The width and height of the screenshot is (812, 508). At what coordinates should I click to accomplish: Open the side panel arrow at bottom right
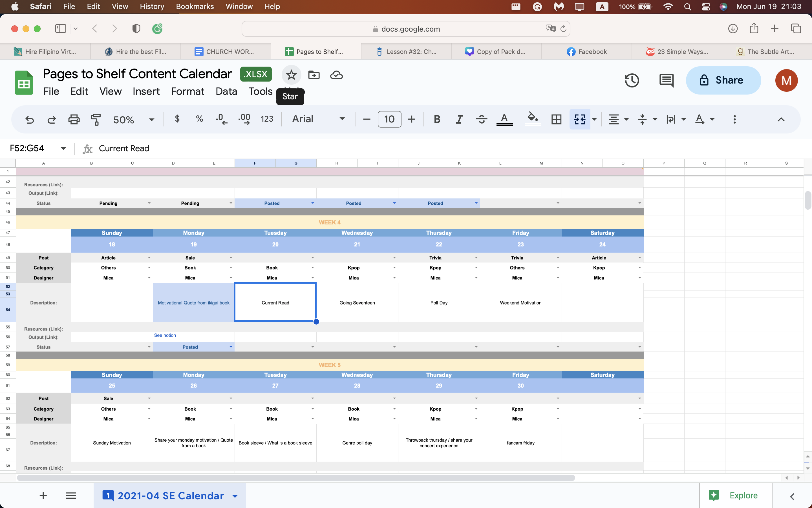pos(792,496)
